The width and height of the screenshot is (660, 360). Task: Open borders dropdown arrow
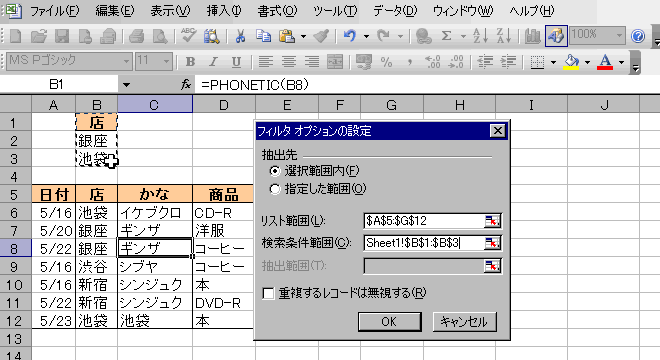coord(553,62)
